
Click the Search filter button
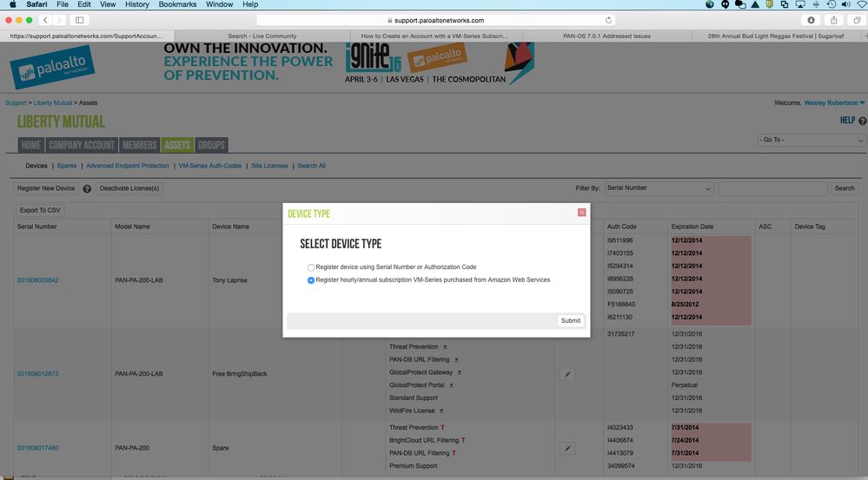pyautogui.click(x=845, y=188)
